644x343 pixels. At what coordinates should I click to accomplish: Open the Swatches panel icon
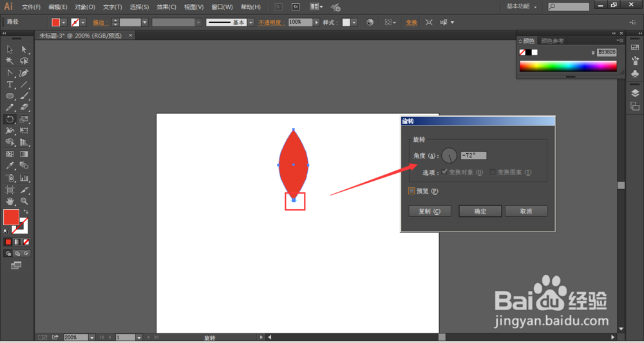click(x=635, y=48)
